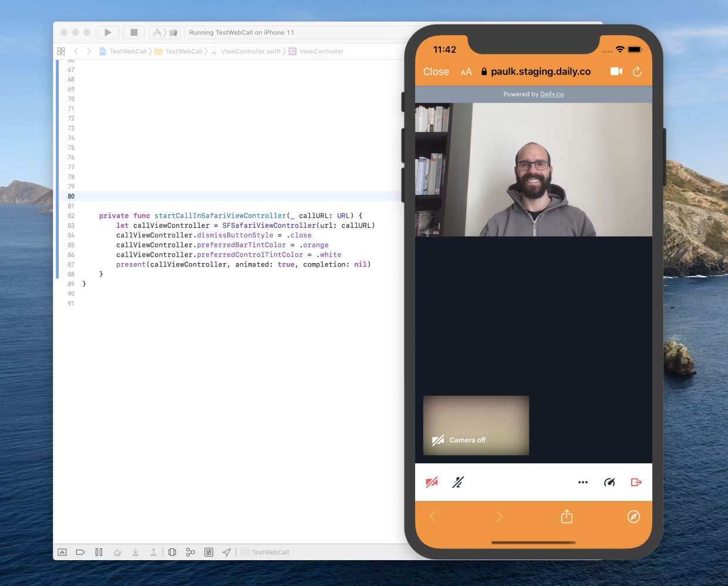Viewport: 728px width, 586px height.
Task: Click 'startCallInSafariViewController' function name
Action: coord(220,215)
